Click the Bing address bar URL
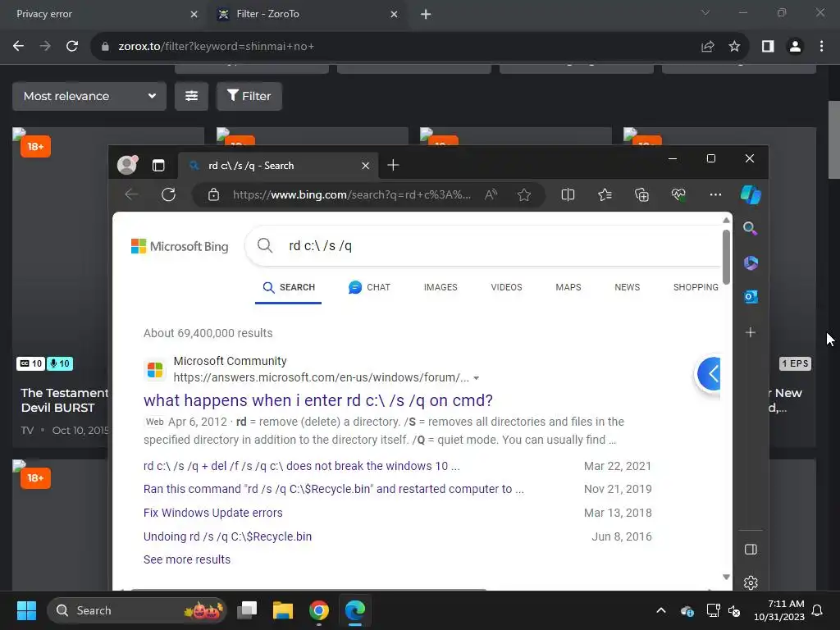The height and width of the screenshot is (630, 840). coord(352,194)
